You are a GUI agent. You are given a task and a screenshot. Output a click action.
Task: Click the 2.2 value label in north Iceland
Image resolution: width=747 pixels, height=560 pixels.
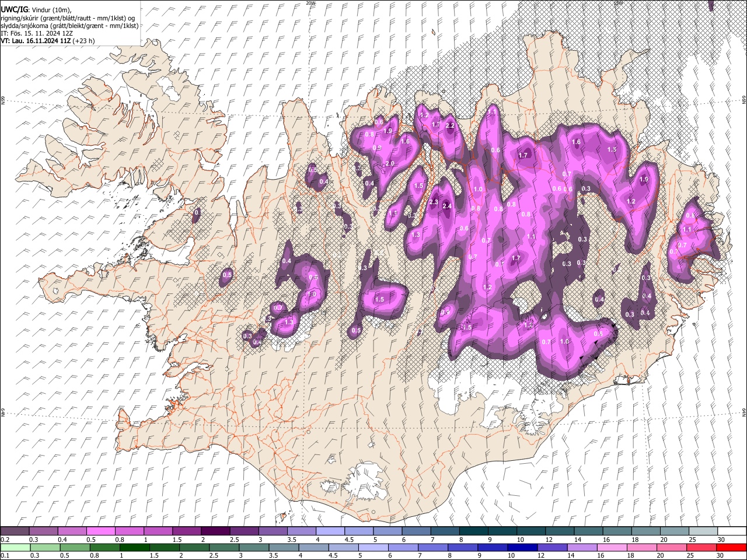[450, 125]
